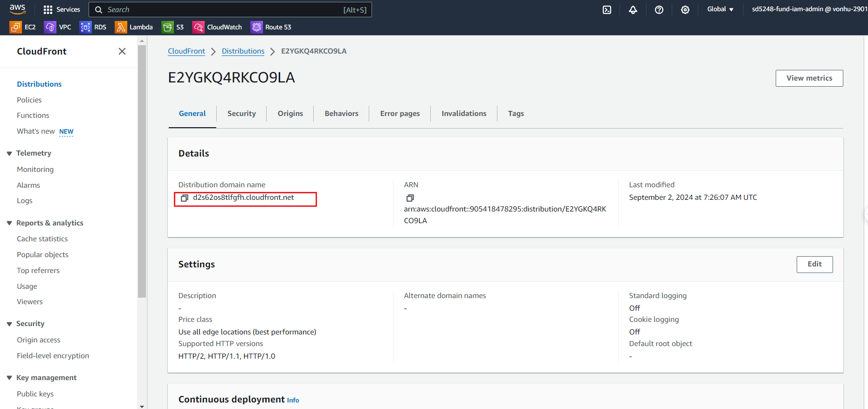Collapse the Telemetry section
This screenshot has width=868, height=409.
click(x=9, y=153)
